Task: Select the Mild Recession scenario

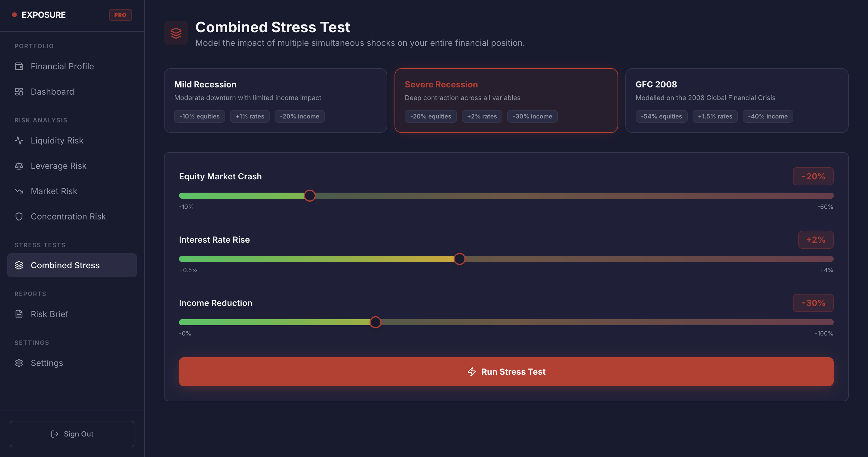Action: coord(275,100)
